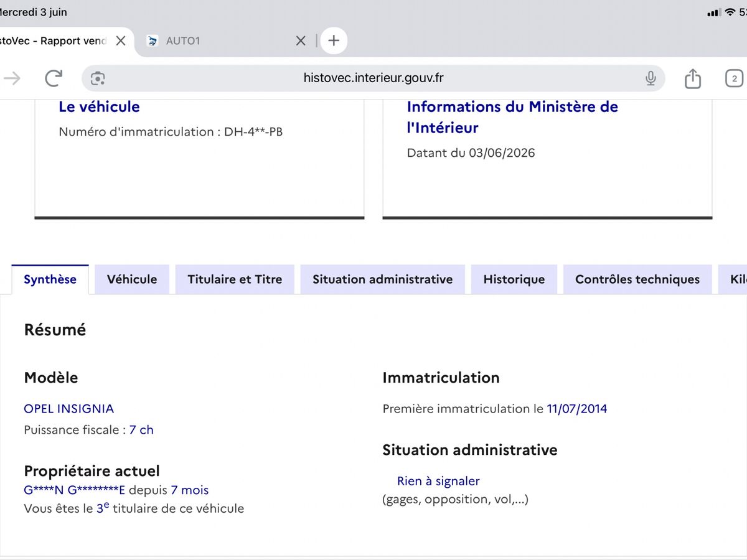Switch to Situation administrative tab
This screenshot has width=747, height=560.
click(382, 279)
